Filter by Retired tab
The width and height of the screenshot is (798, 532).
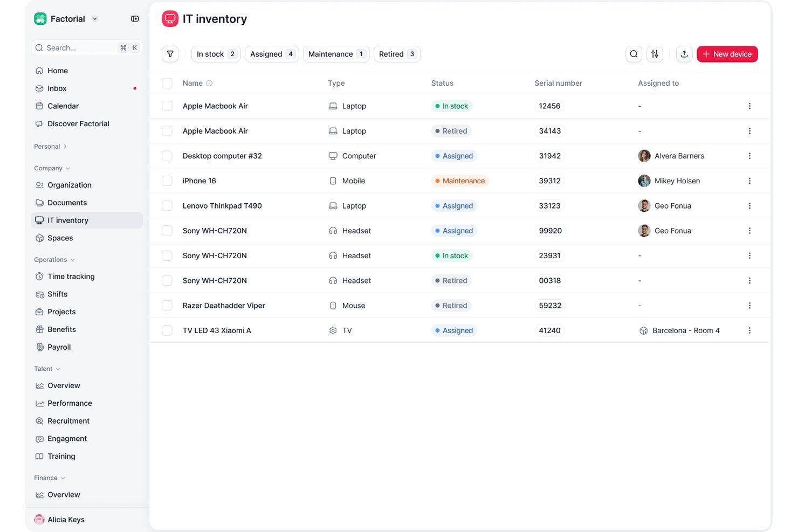(x=397, y=54)
